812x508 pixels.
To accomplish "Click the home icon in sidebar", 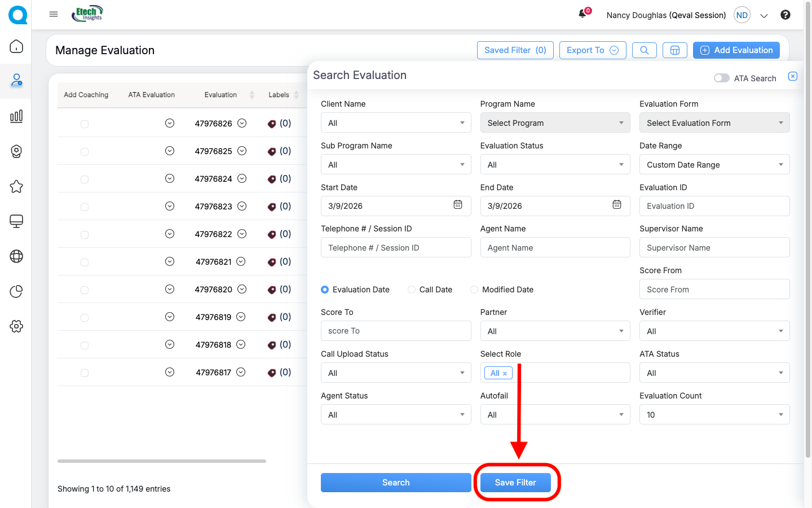I will coord(16,46).
